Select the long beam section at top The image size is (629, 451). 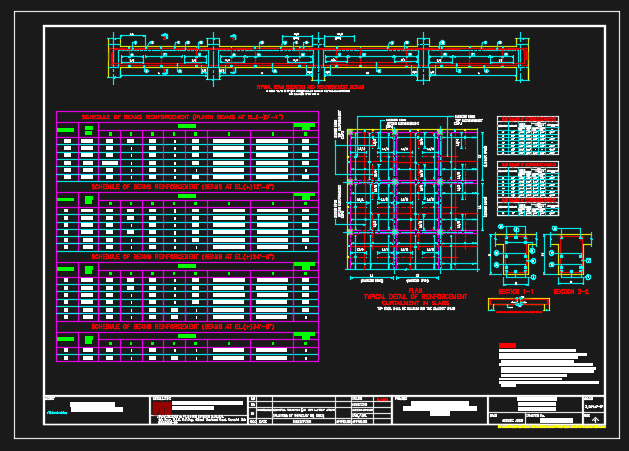pyautogui.click(x=320, y=58)
